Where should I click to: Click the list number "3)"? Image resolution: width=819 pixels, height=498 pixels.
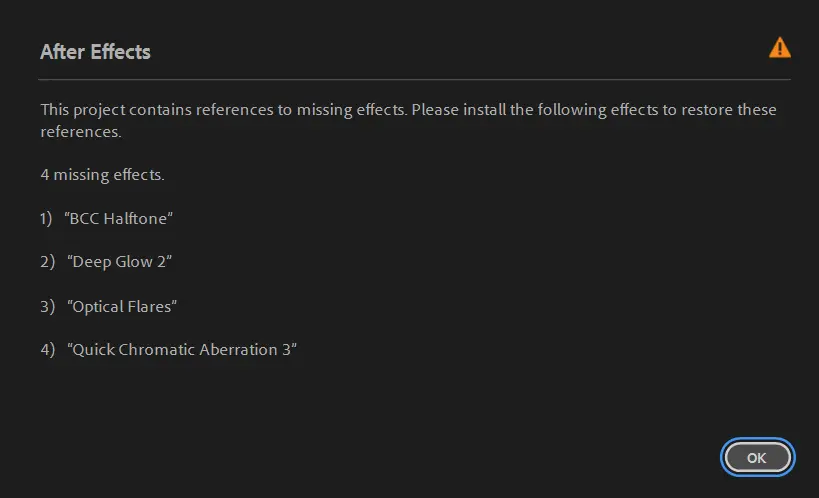[46, 306]
